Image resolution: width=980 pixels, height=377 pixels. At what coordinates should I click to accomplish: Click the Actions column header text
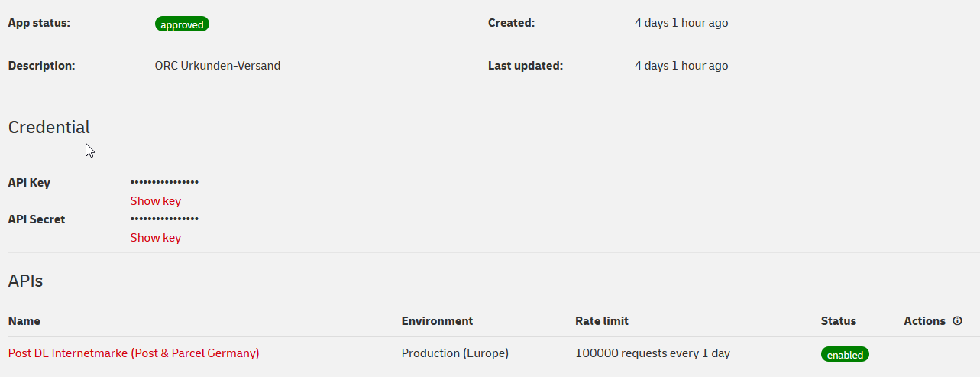tap(924, 321)
